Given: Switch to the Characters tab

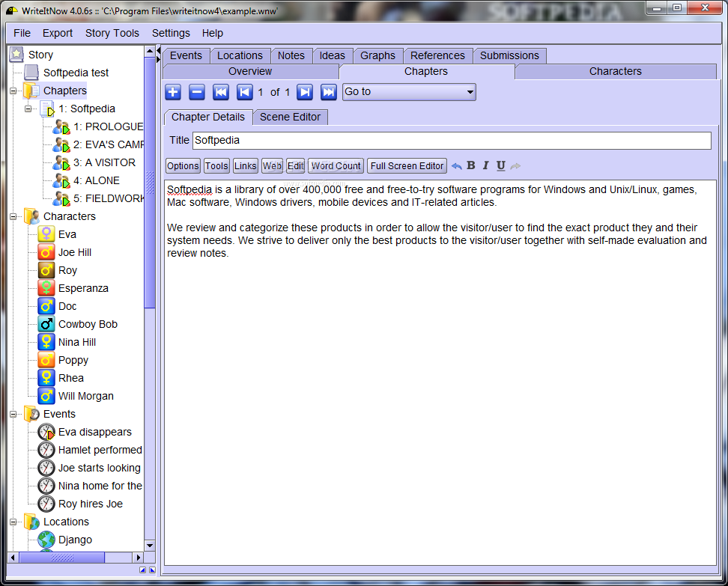Looking at the screenshot, I should [x=615, y=71].
